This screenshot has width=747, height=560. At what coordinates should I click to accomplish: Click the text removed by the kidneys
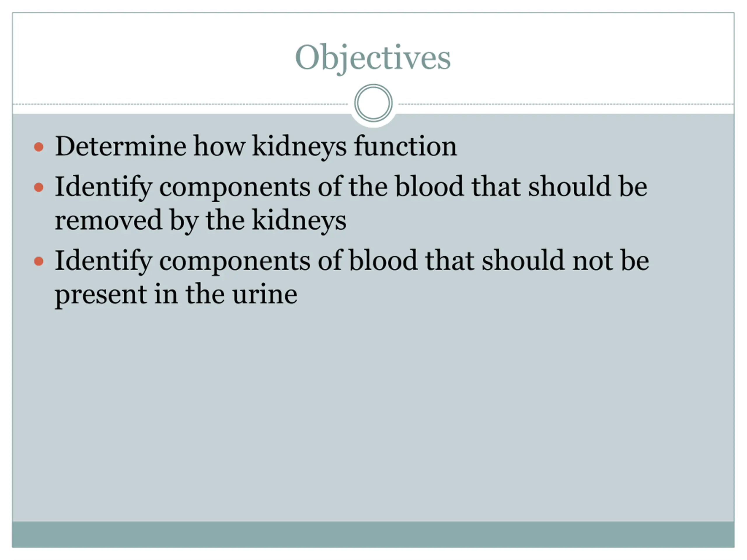200,220
